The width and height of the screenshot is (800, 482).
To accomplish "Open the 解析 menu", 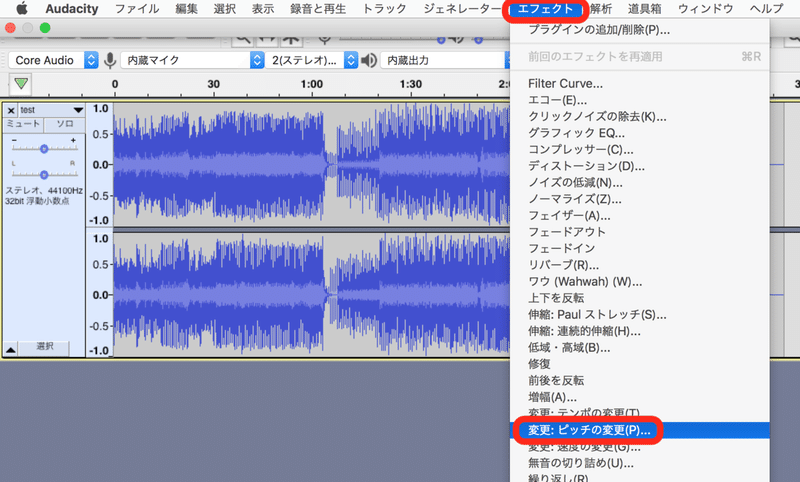I will [601, 9].
